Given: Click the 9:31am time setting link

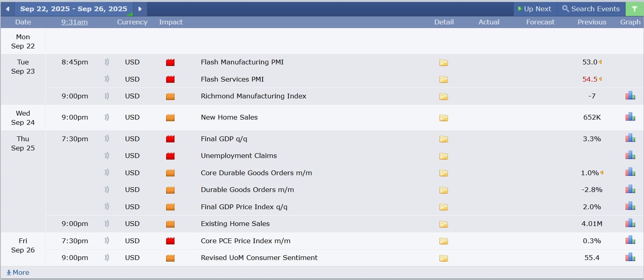Looking at the screenshot, I should (x=74, y=22).
